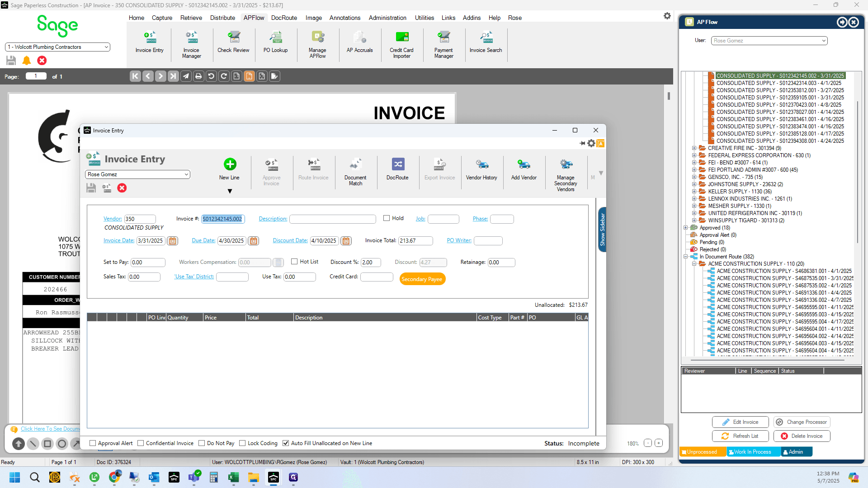Go to first page in viewer toolbar
The height and width of the screenshot is (488, 868).
[x=135, y=76]
